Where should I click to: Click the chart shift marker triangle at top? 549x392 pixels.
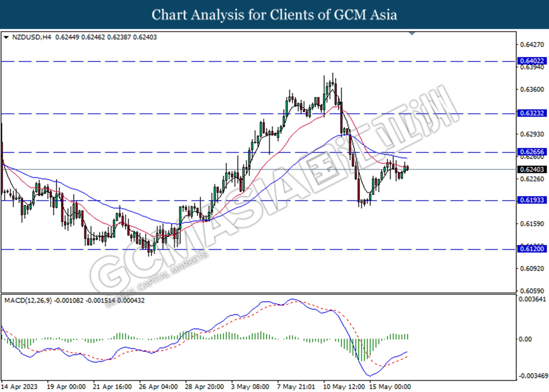412,33
